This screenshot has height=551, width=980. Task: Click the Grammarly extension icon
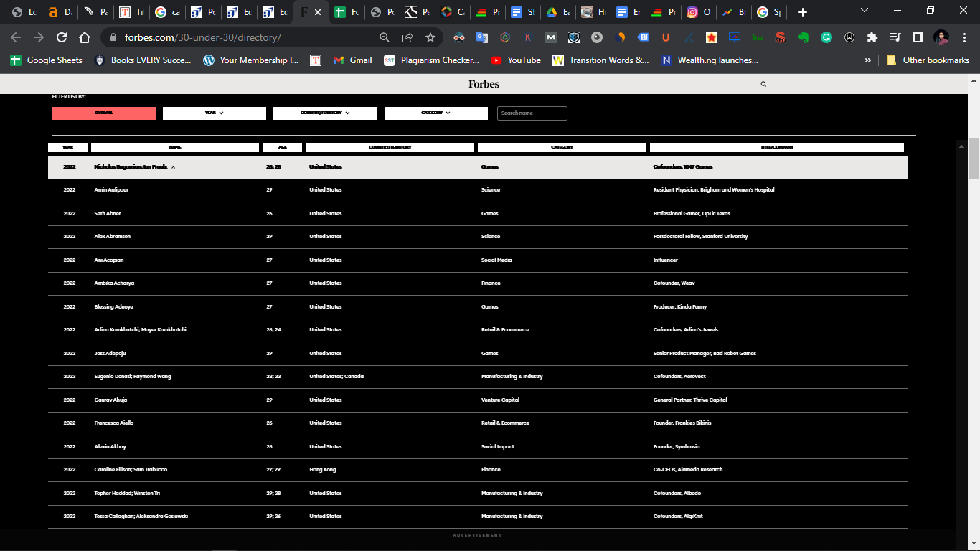[826, 37]
